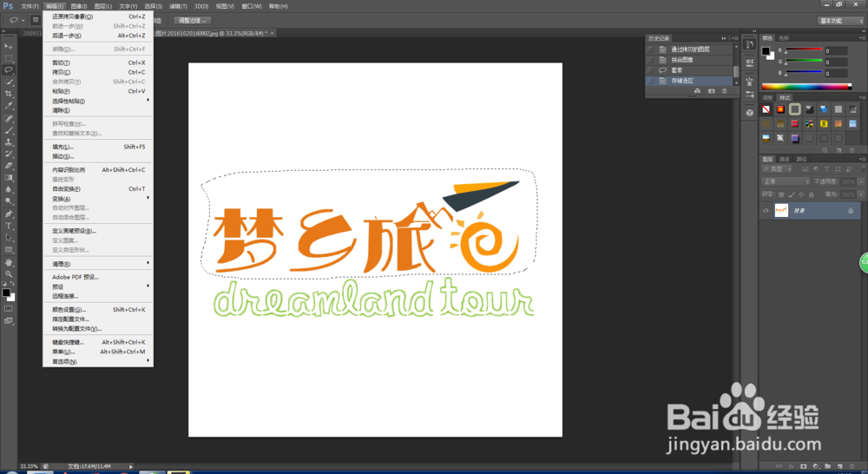Switch to 通道 tab
This screenshot has width=868, height=474.
tap(785, 159)
